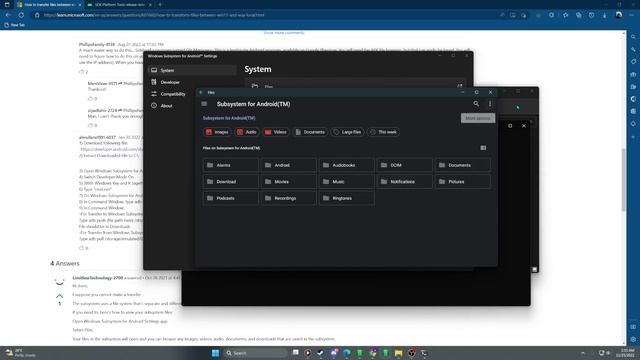The image size is (640, 360).
Task: Open the Recordings folder
Action: pos(289,198)
